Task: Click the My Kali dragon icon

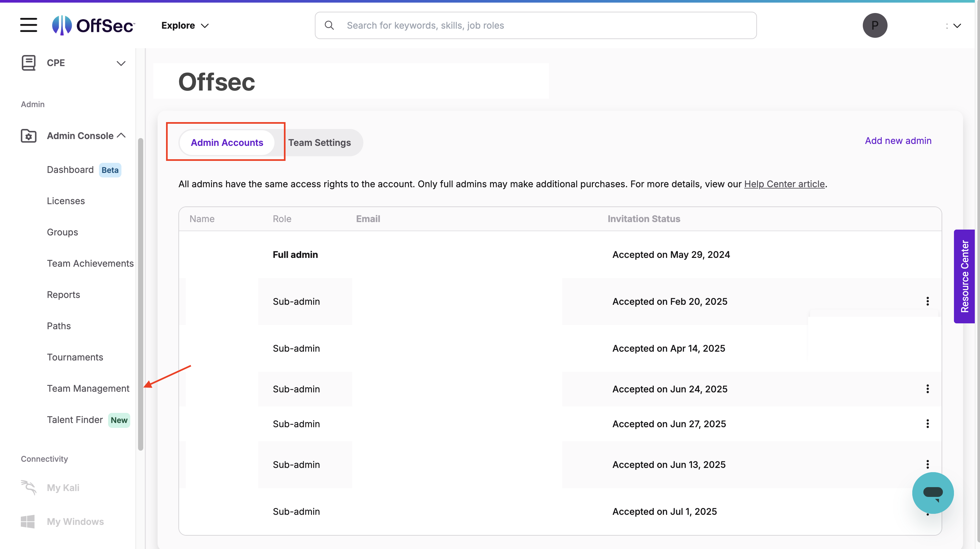Action: 29,487
